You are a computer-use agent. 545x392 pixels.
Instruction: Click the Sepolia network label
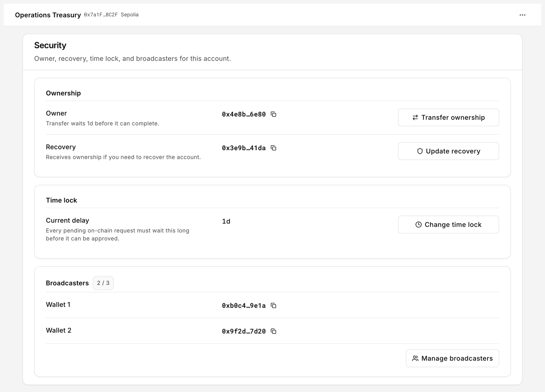129,15
